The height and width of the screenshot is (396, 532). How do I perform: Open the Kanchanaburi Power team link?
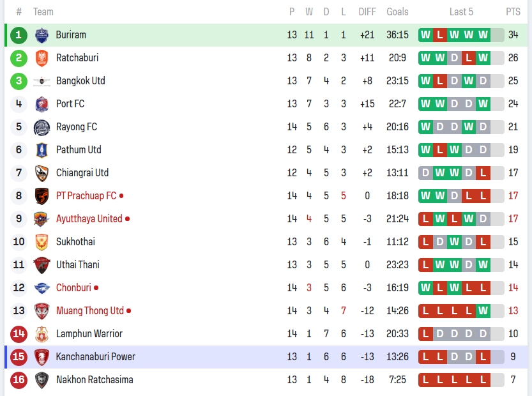coord(95,357)
